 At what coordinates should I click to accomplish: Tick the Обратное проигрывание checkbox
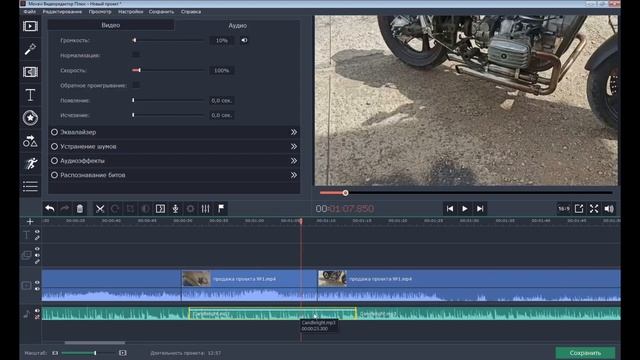(x=136, y=85)
